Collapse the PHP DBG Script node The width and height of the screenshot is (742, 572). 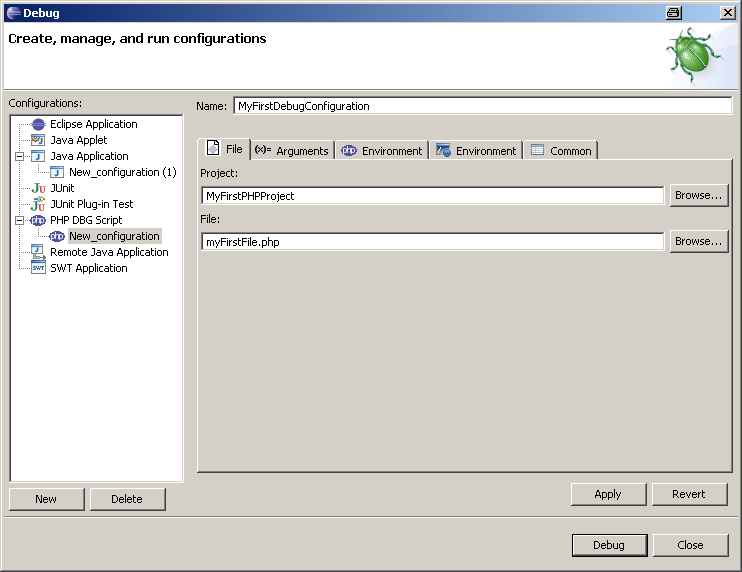tap(19, 220)
